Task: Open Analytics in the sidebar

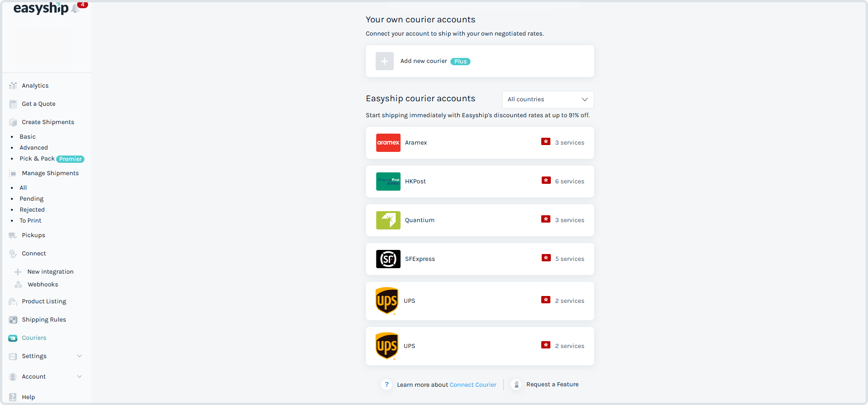Action: coord(35,86)
